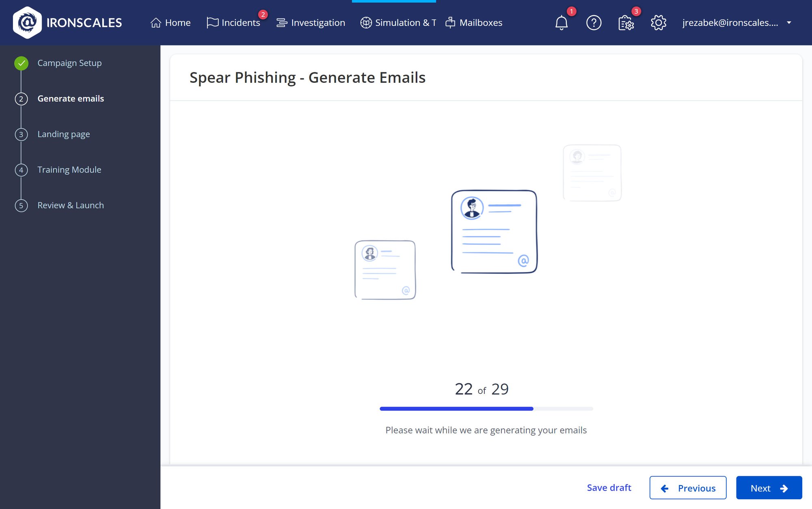The height and width of the screenshot is (509, 812).
Task: Open settings gear icon
Action: click(659, 22)
